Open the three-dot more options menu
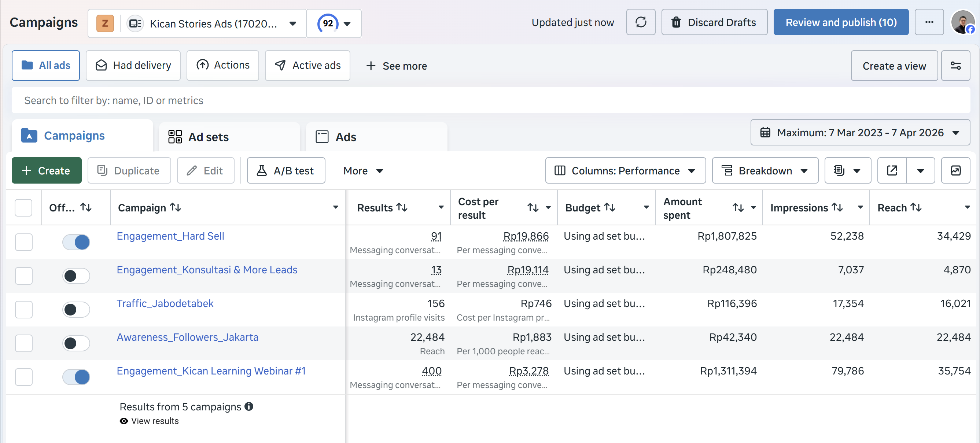Viewport: 980px width, 443px height. (x=929, y=22)
